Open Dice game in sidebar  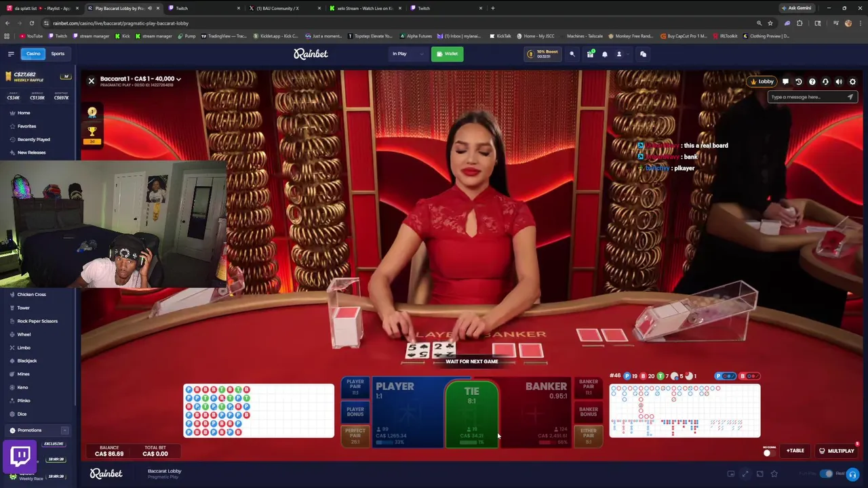pos(22,414)
